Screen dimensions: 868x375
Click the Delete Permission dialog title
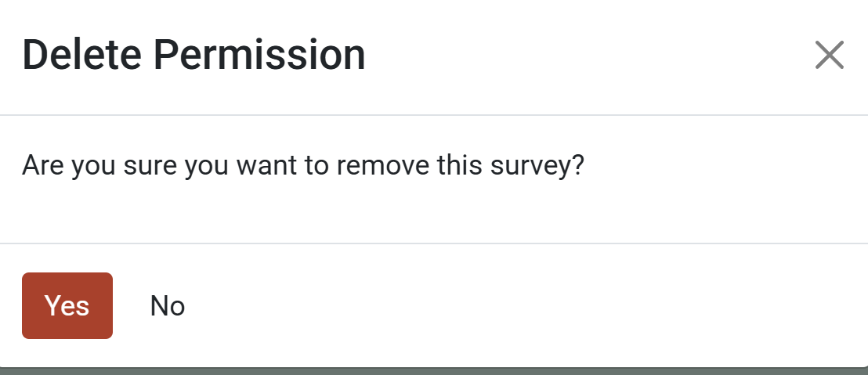tap(193, 56)
